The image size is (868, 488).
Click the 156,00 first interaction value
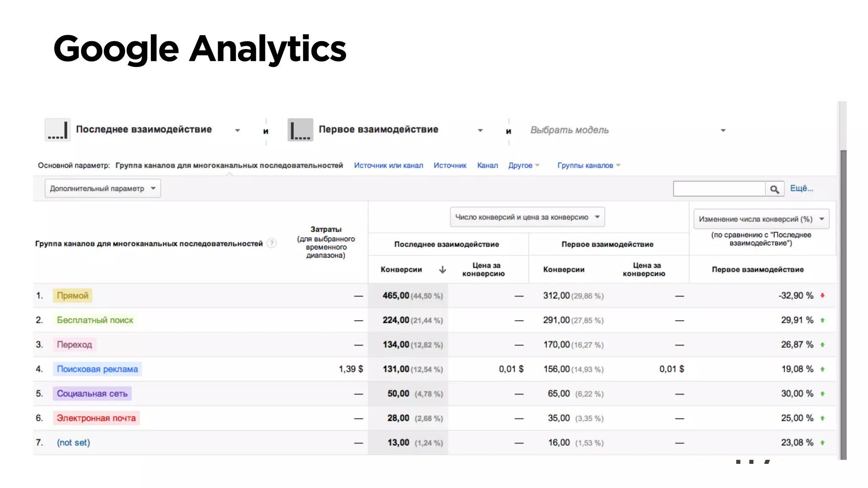pyautogui.click(x=556, y=369)
